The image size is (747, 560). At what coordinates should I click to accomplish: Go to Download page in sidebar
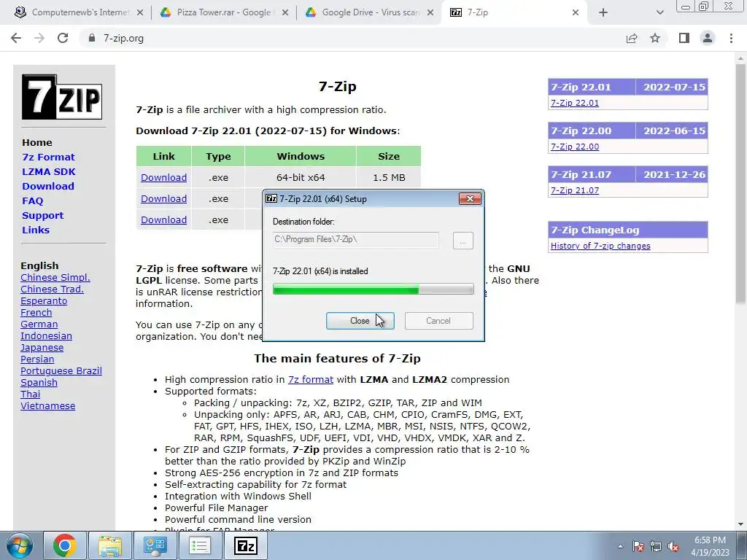pos(48,186)
